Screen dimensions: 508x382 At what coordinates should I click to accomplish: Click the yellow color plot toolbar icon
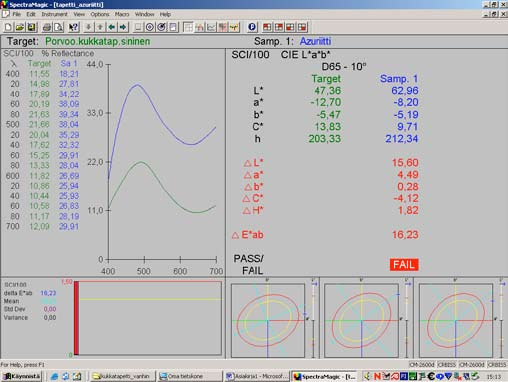(234, 27)
